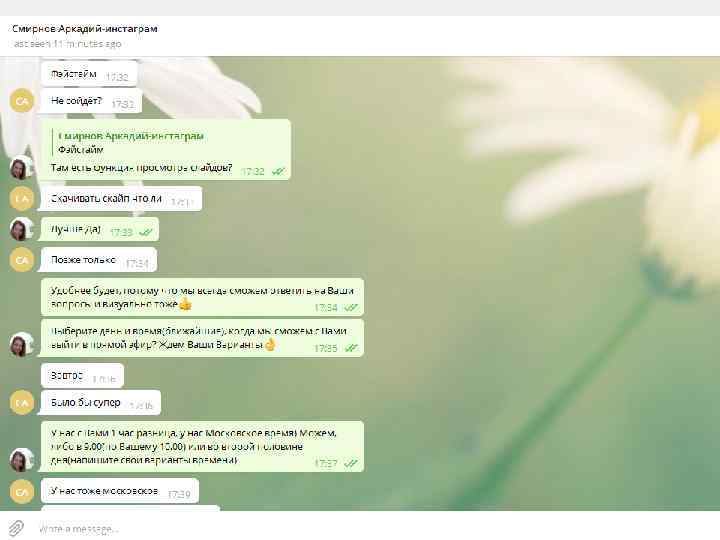
Task: Click photo avatar beside Лучше да message
Action: pos(22,229)
